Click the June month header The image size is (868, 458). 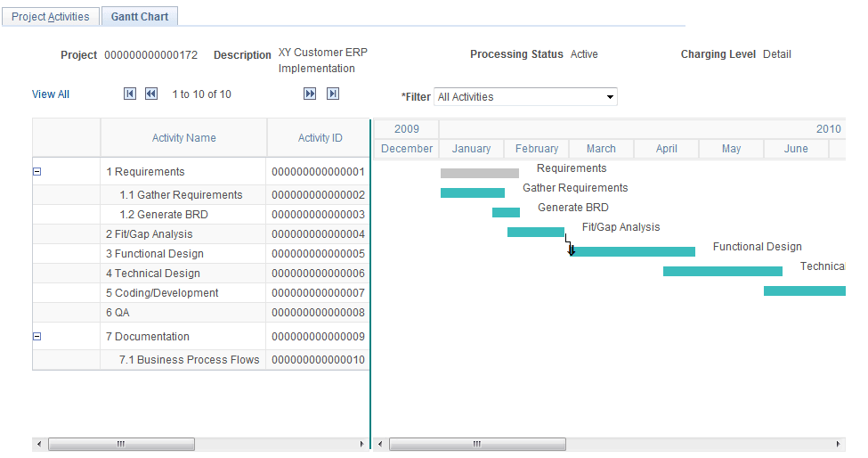pos(796,149)
